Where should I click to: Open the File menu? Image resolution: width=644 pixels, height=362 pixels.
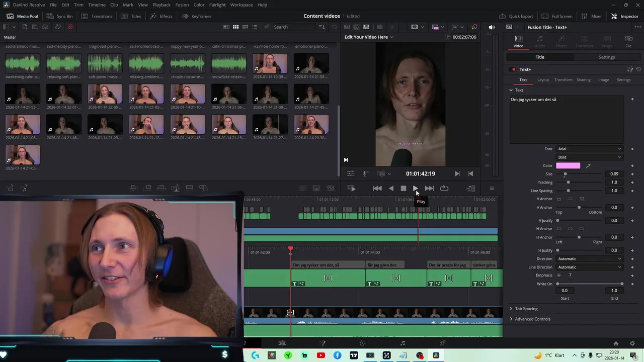(53, 5)
